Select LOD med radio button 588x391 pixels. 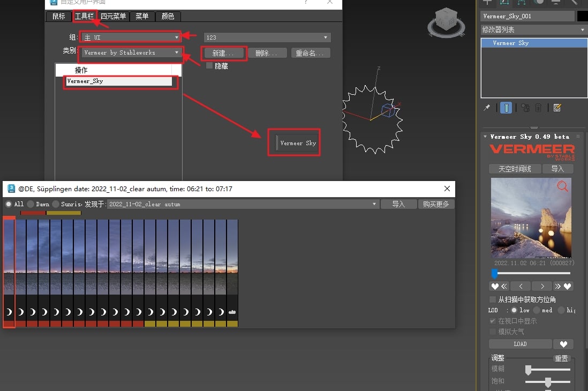coord(537,310)
